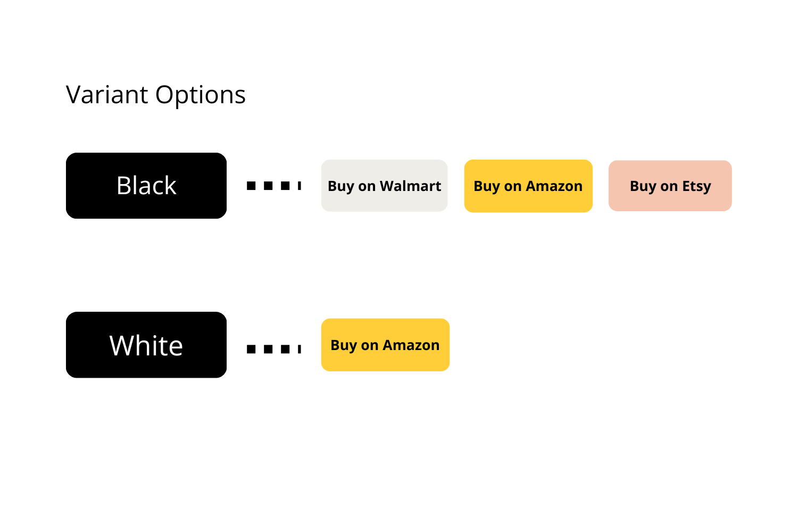Shop the Black variant on Etsy
798x532 pixels.
670,186
